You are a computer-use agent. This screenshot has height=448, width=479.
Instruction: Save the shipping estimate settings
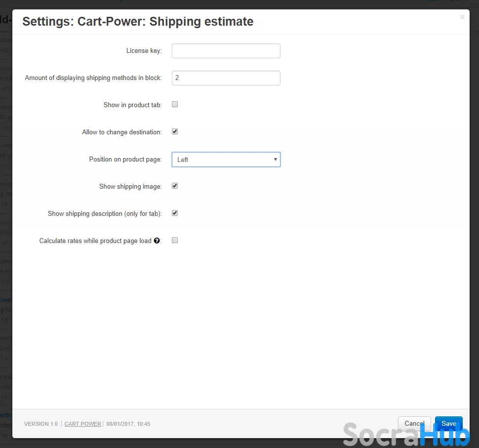pos(448,423)
